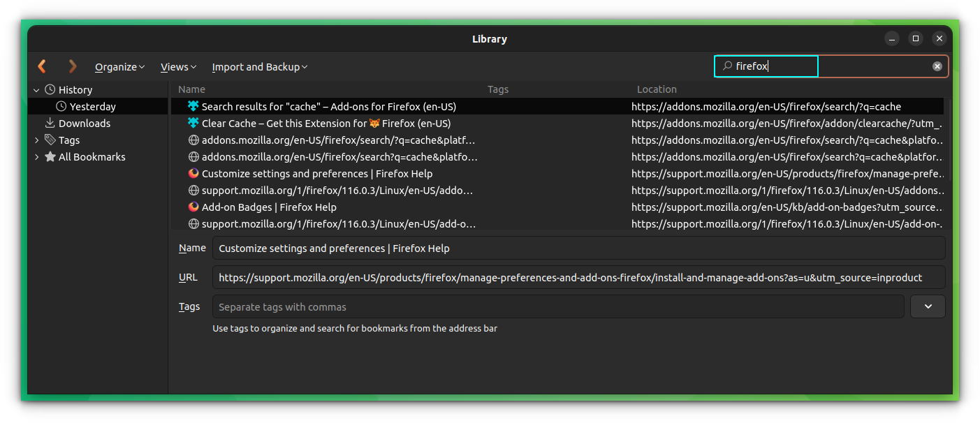Open the Import and Backup menu

(260, 67)
